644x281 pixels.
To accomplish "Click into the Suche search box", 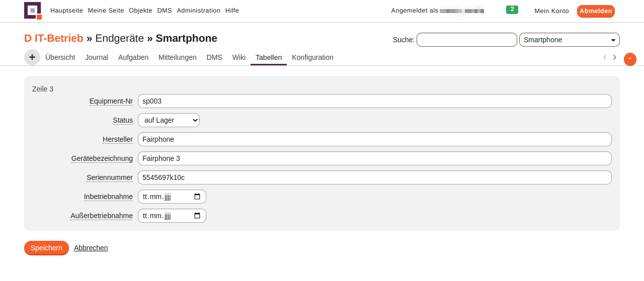I will pos(466,40).
